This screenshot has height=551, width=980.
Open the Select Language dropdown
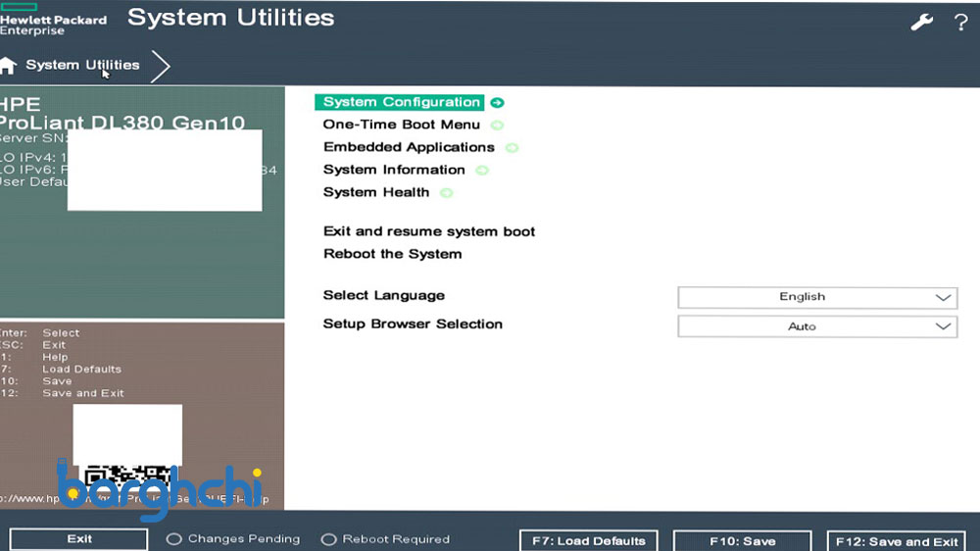(x=816, y=297)
